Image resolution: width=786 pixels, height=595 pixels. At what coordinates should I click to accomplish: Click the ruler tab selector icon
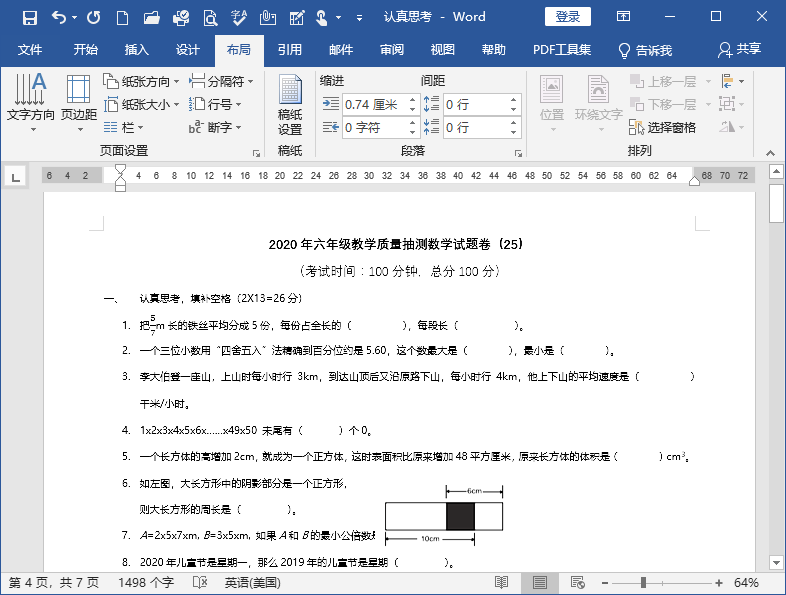15,177
